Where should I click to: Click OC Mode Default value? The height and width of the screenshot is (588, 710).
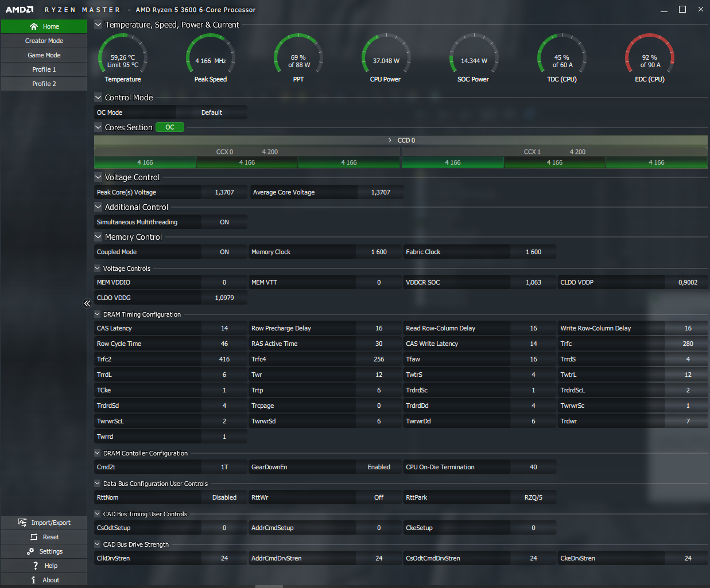pos(212,112)
